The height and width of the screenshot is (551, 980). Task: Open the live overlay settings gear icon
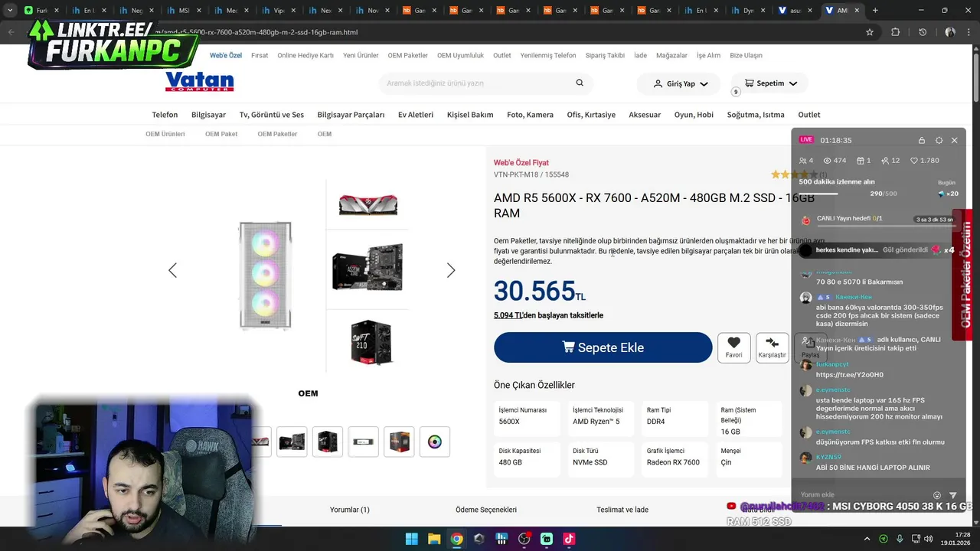[939, 140]
